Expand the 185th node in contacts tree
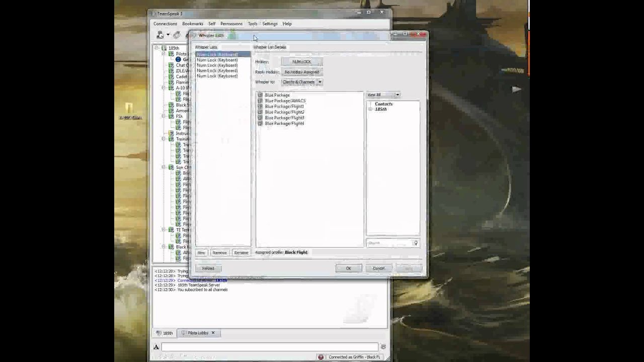The width and height of the screenshot is (644, 362). tap(370, 109)
